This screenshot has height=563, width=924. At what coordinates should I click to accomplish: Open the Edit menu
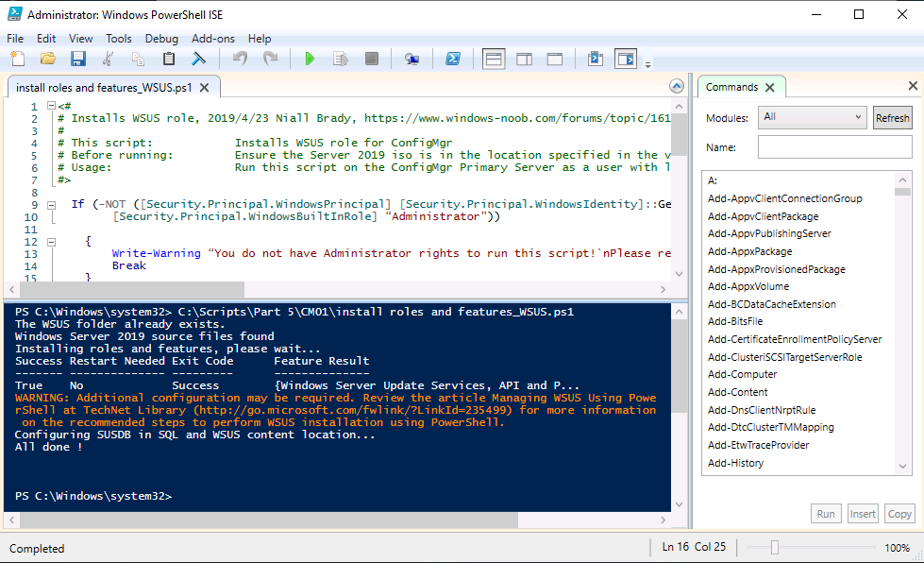46,39
